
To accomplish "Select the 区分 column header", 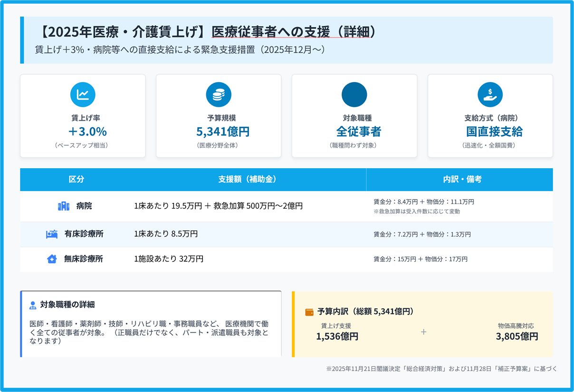I will point(76,179).
